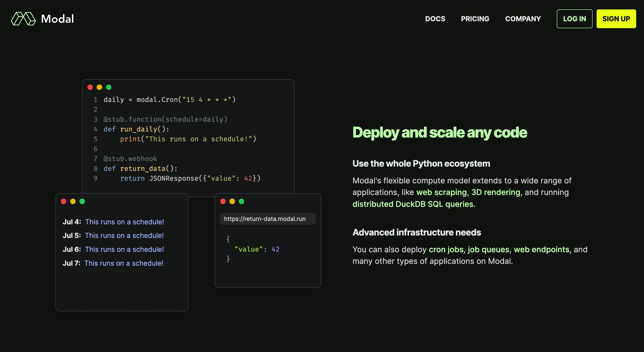Image resolution: width=644 pixels, height=352 pixels.
Task: Open the cron jobs link
Action: pyautogui.click(x=446, y=250)
